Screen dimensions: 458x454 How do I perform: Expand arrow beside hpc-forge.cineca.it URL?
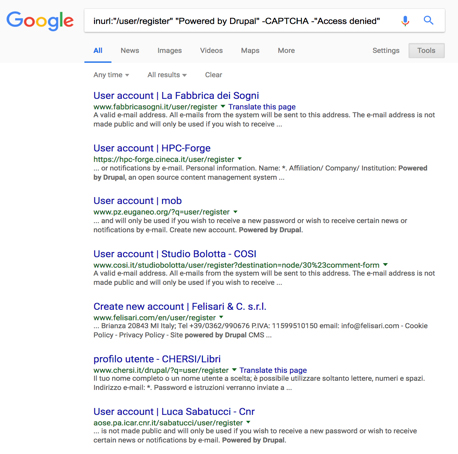(x=239, y=159)
